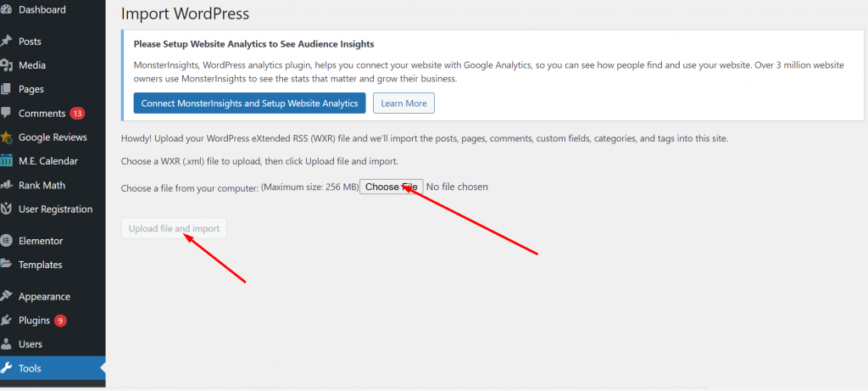Click the Elementor circle icon
Screen dimensions: 868x391
coord(6,241)
